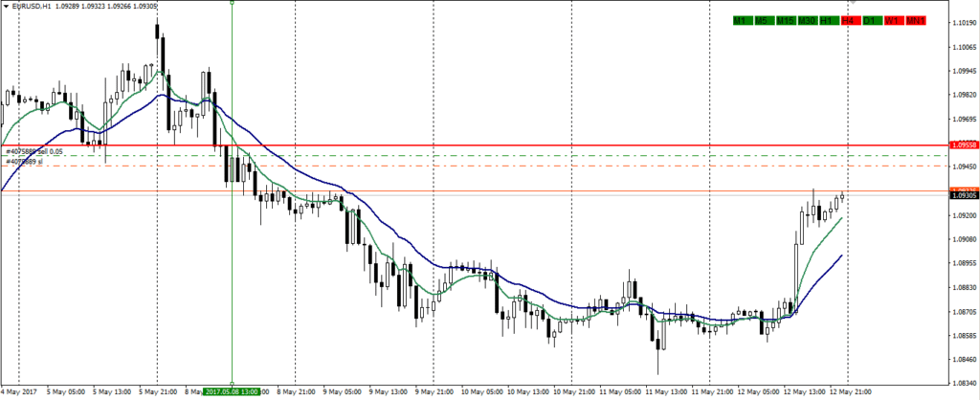Click the MN1 monthly timeframe box

coord(915,20)
